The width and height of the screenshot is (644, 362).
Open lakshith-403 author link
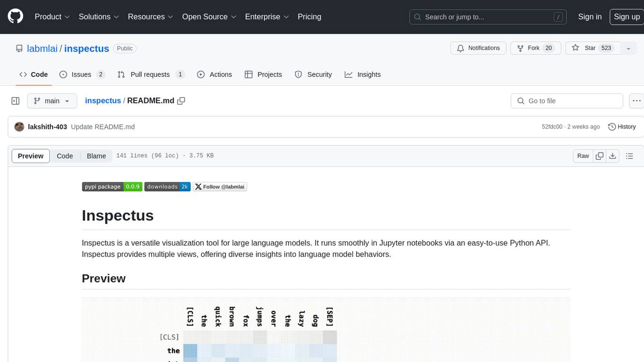point(47,127)
